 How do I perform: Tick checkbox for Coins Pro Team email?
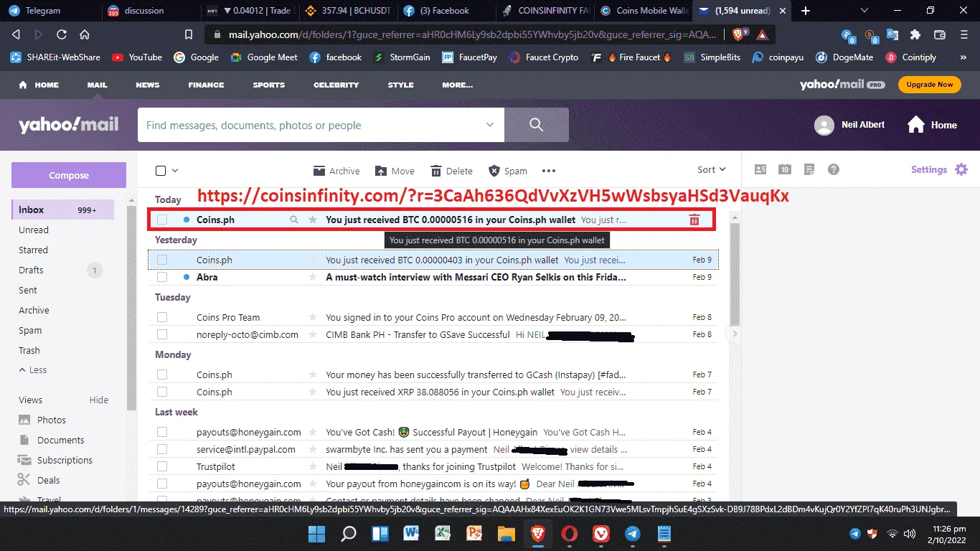[162, 317]
